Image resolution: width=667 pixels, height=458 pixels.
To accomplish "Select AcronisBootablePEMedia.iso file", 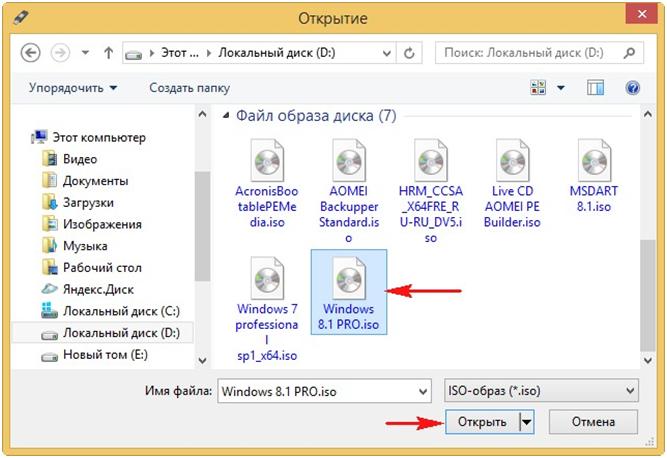I will point(267,183).
